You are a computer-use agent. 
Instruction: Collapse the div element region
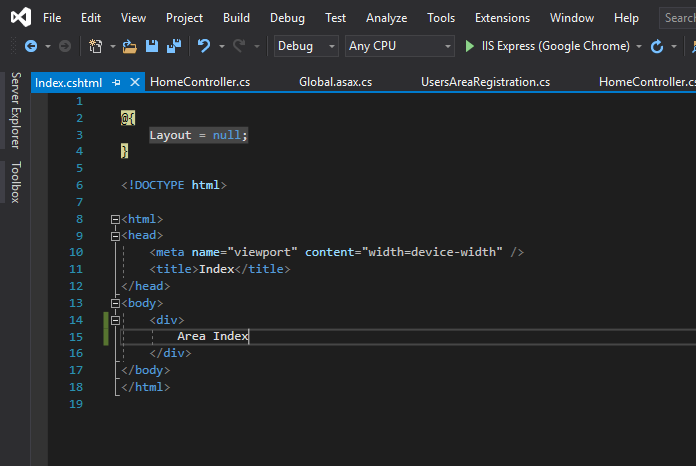click(x=115, y=320)
